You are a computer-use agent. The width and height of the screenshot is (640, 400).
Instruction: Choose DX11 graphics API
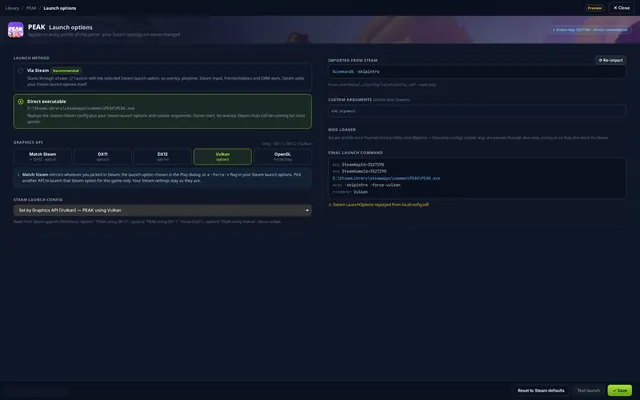(x=102, y=156)
